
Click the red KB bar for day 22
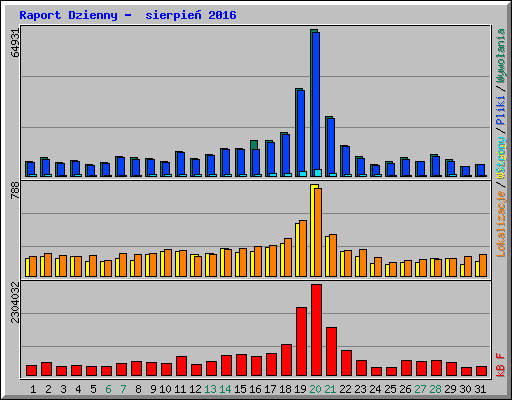coord(346,363)
